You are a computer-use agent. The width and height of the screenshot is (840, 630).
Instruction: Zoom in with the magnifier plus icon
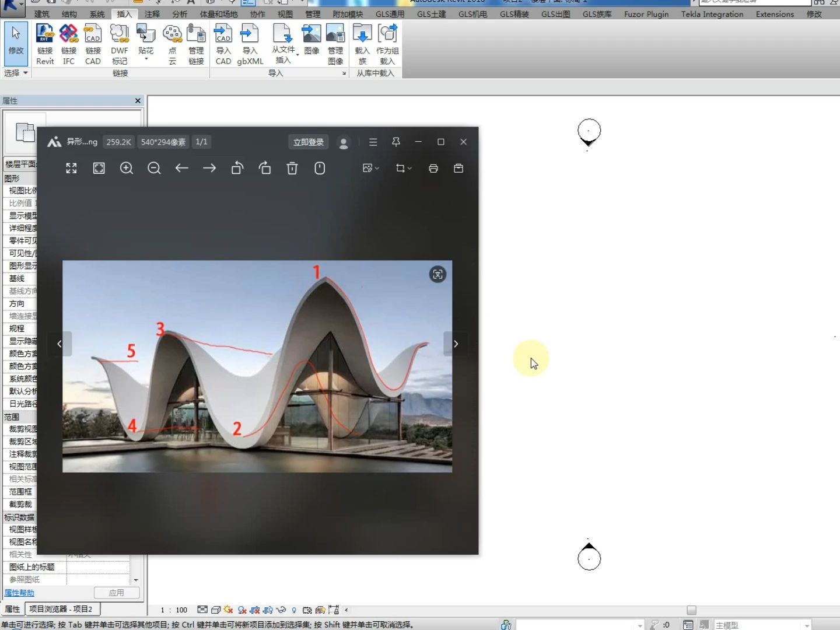point(127,169)
